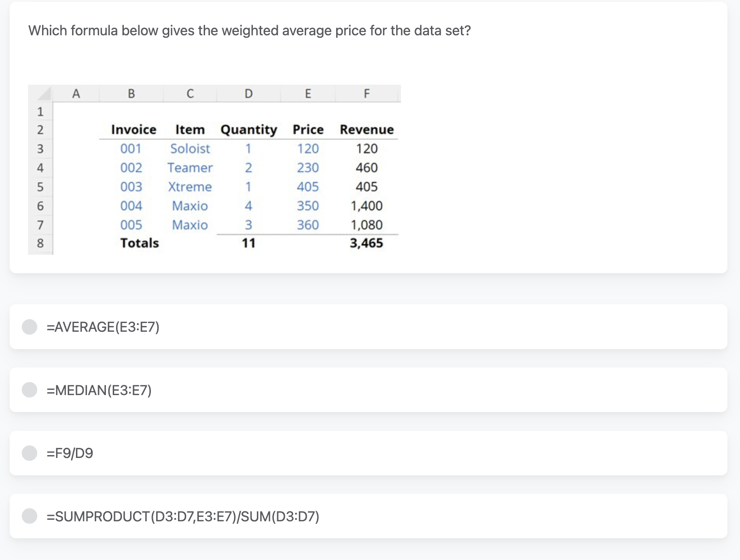This screenshot has width=740, height=560.
Task: Select the "Xtreme" item cell
Action: (x=190, y=187)
